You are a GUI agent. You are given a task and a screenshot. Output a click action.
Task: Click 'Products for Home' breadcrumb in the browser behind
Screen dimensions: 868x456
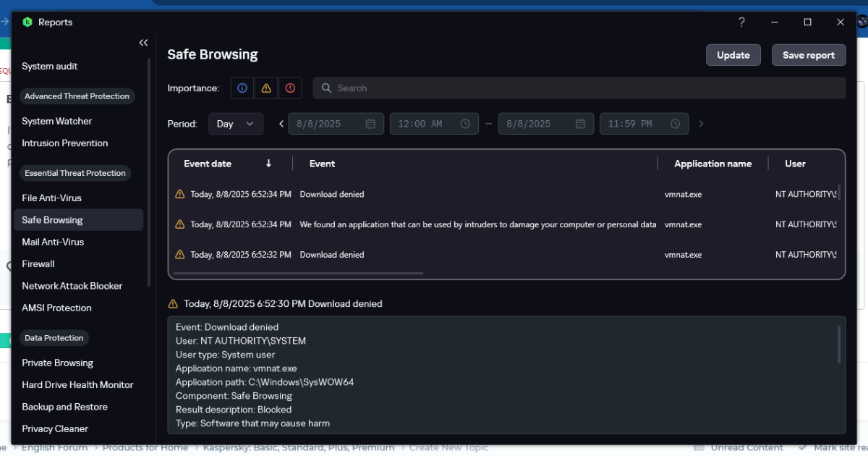pyautogui.click(x=145, y=448)
